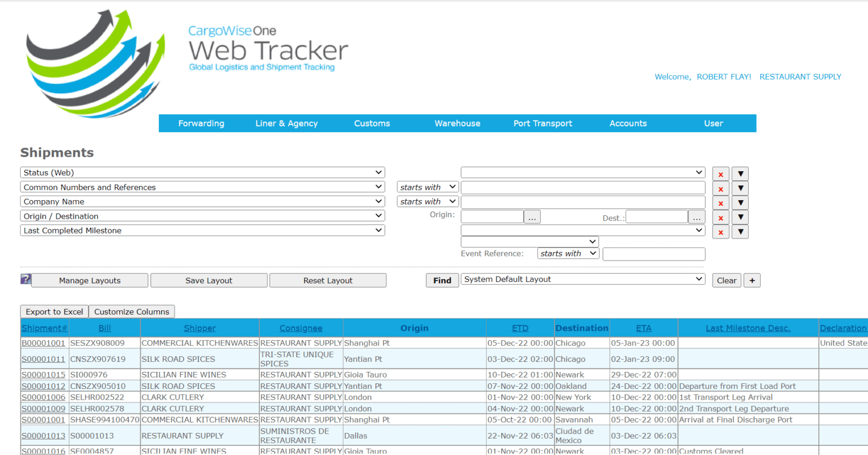Open the System Default Layout dropdown

[x=583, y=279]
